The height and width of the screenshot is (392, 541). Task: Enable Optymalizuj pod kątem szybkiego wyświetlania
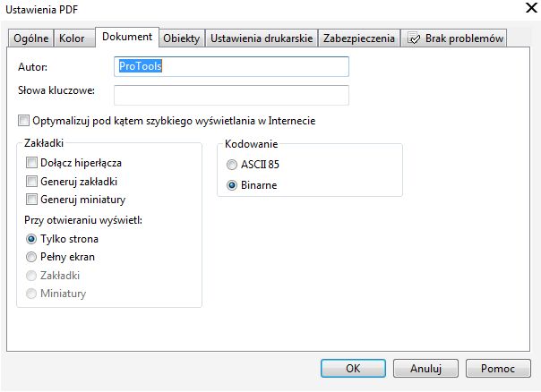23,121
